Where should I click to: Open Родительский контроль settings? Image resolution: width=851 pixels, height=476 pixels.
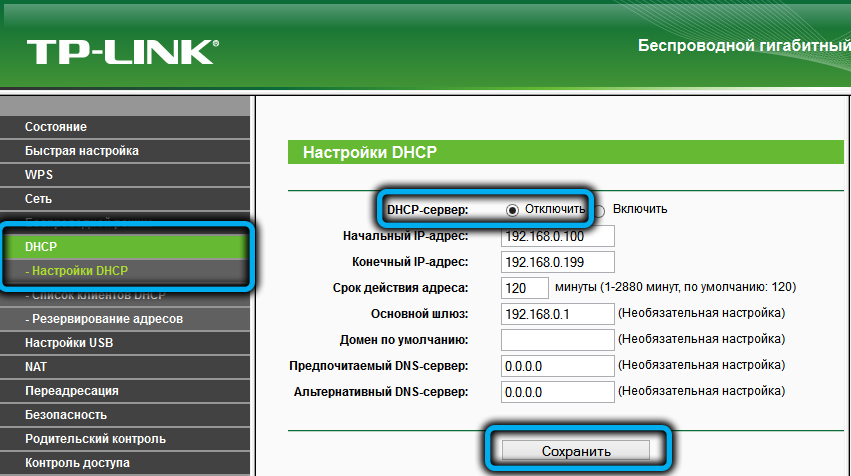[95, 439]
